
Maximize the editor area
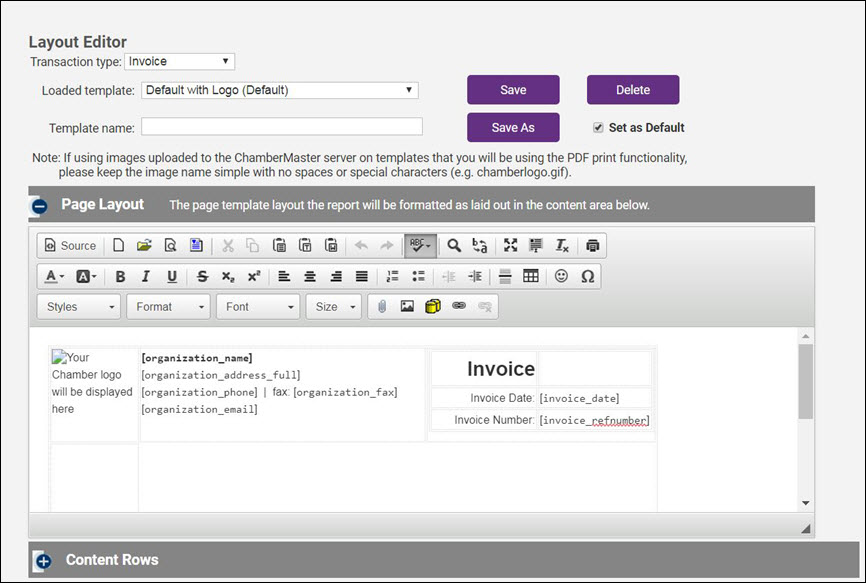(511, 246)
